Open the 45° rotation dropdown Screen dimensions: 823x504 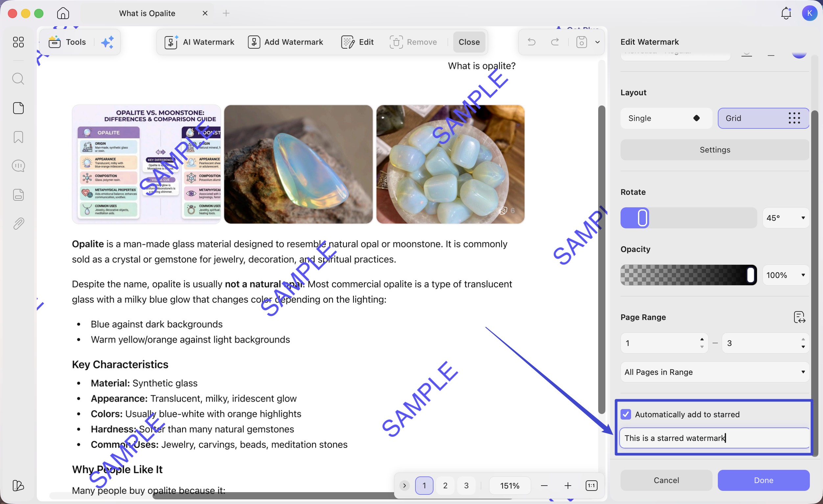pos(786,218)
